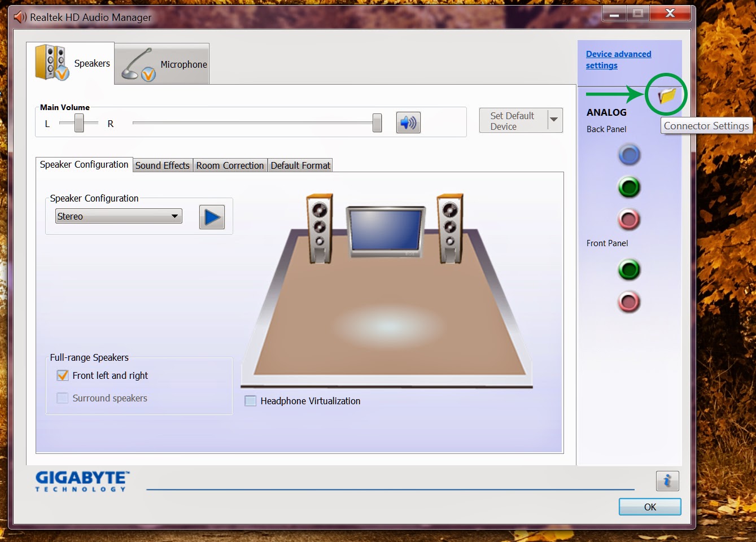Image resolution: width=756 pixels, height=542 pixels.
Task: Switch to the Microphone device tab
Action: pyautogui.click(x=162, y=64)
